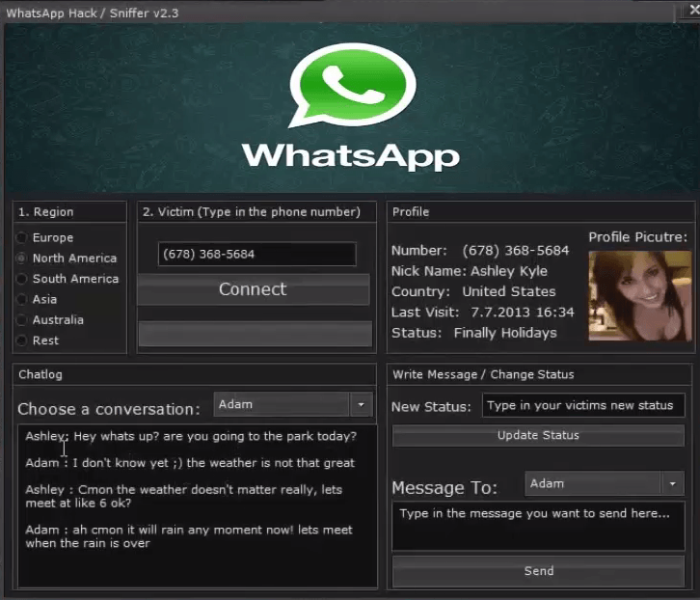The image size is (700, 600).
Task: Click the 'Status: Finally Holidays' text
Action: (x=474, y=333)
